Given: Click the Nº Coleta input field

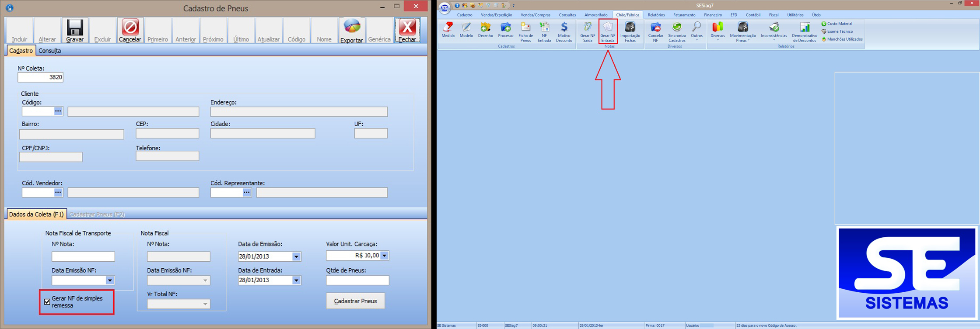Looking at the screenshot, I should point(40,77).
